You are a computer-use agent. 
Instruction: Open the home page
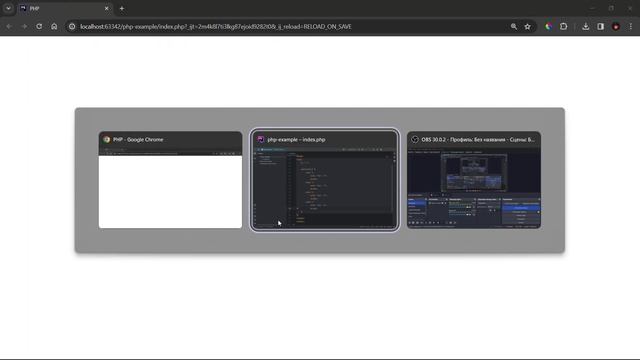[x=54, y=27]
